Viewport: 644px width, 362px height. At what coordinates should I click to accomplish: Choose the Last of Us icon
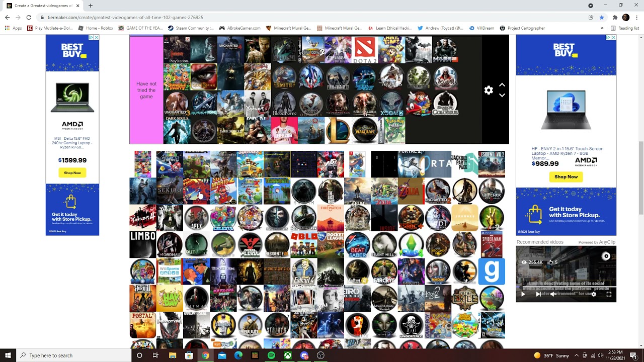point(331,191)
